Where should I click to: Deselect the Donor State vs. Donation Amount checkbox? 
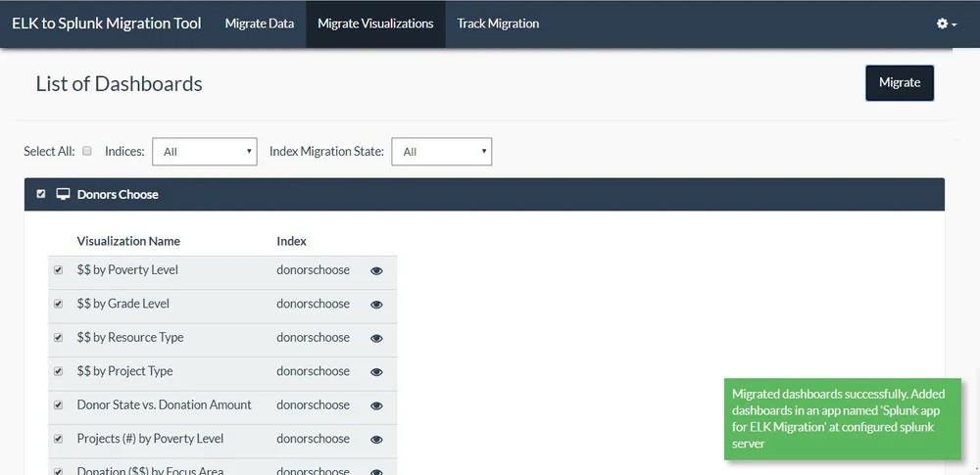point(58,405)
